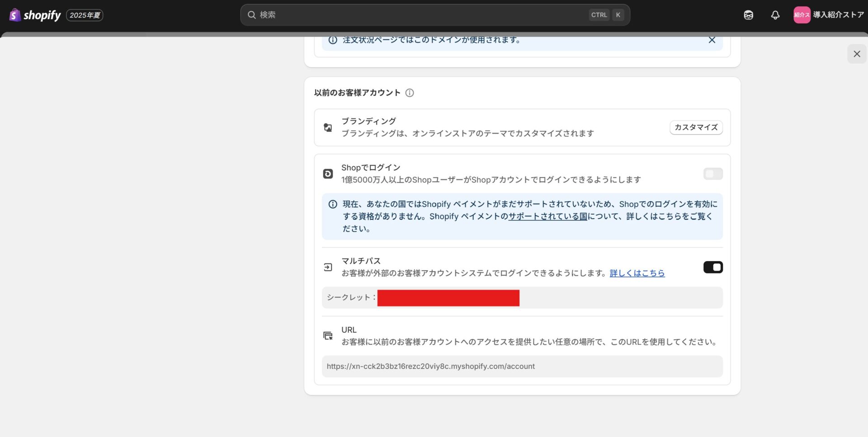Click the info icon next to 以前のお客様アカウント
Viewport: 868px width, 437px height.
(x=410, y=93)
